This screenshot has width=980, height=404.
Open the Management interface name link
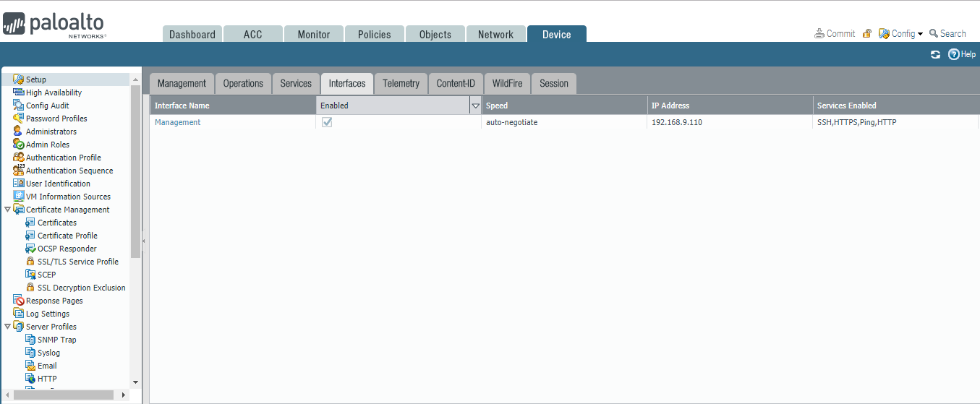(177, 122)
